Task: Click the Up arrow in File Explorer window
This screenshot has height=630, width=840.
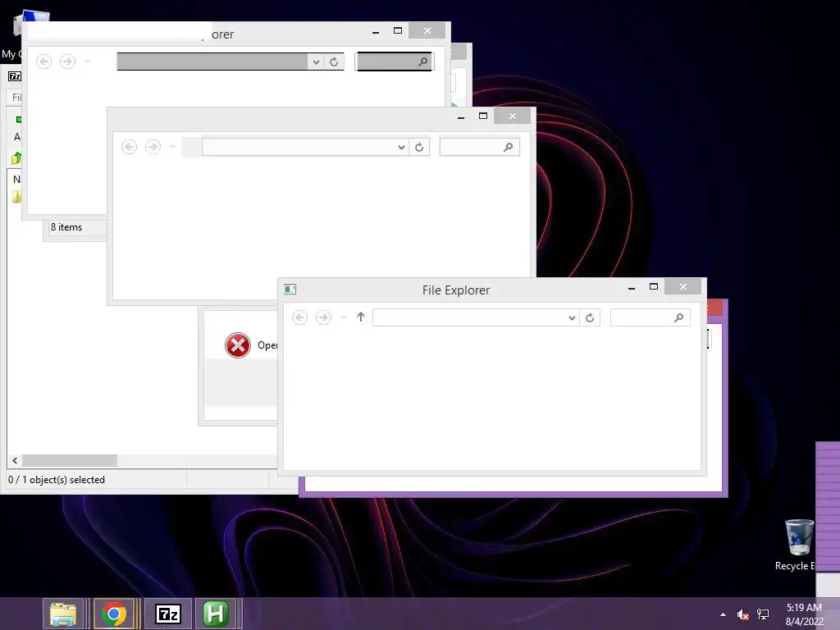Action: pyautogui.click(x=361, y=317)
